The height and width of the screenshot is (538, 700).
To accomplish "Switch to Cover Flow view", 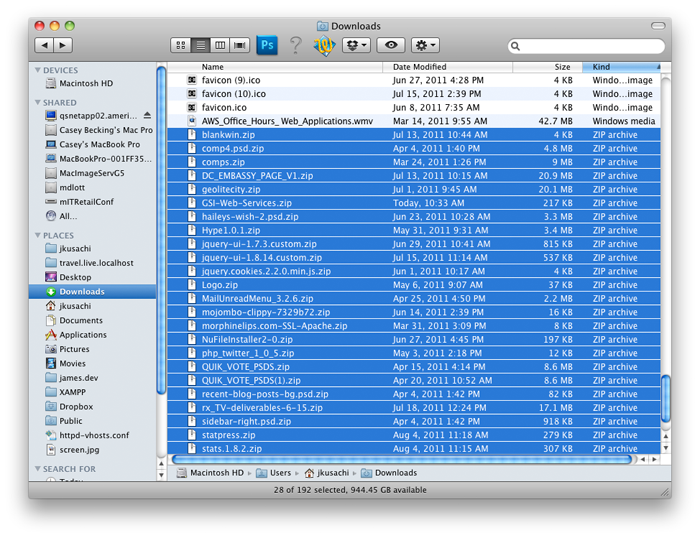I will click(x=240, y=45).
